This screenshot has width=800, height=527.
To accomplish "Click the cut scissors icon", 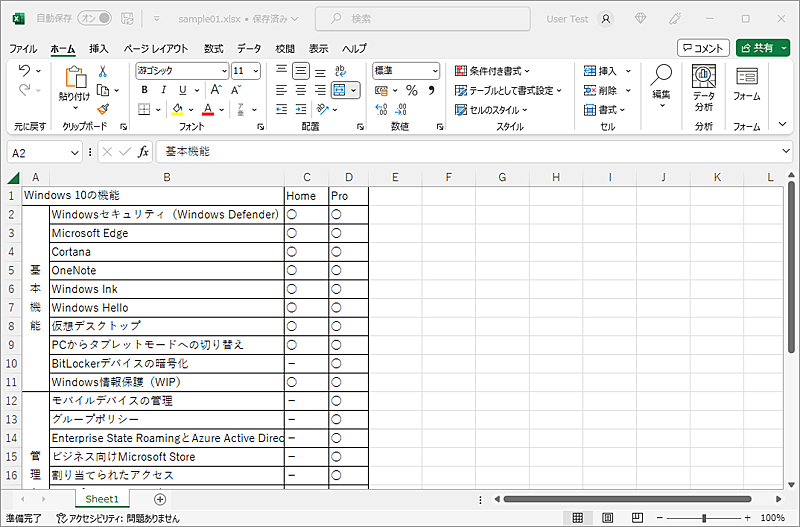I will coord(102,71).
